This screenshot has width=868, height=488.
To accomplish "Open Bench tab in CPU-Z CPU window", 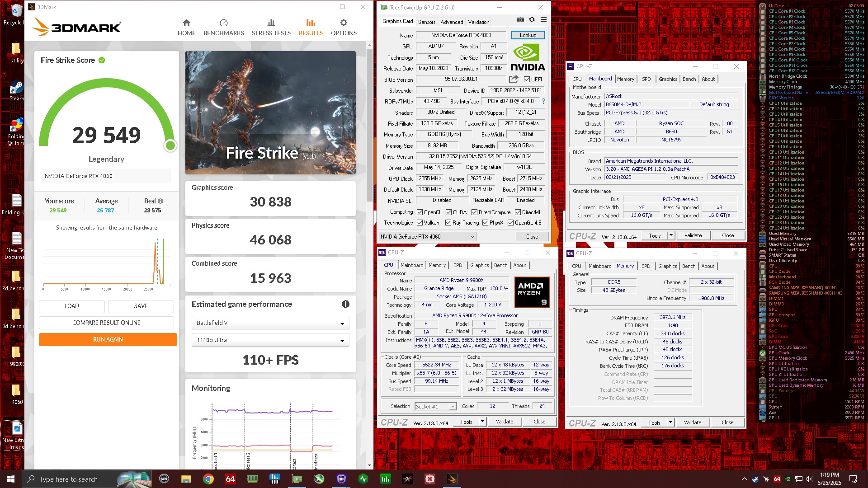I will (500, 265).
